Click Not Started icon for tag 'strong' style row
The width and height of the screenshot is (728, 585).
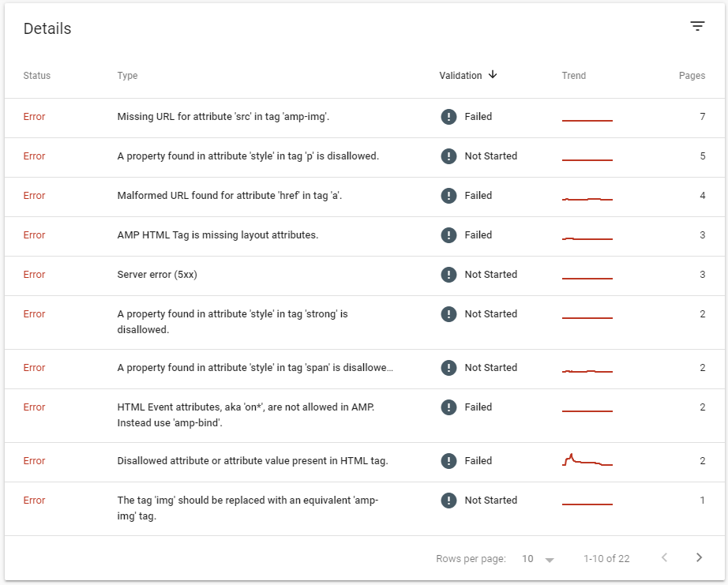click(x=448, y=314)
